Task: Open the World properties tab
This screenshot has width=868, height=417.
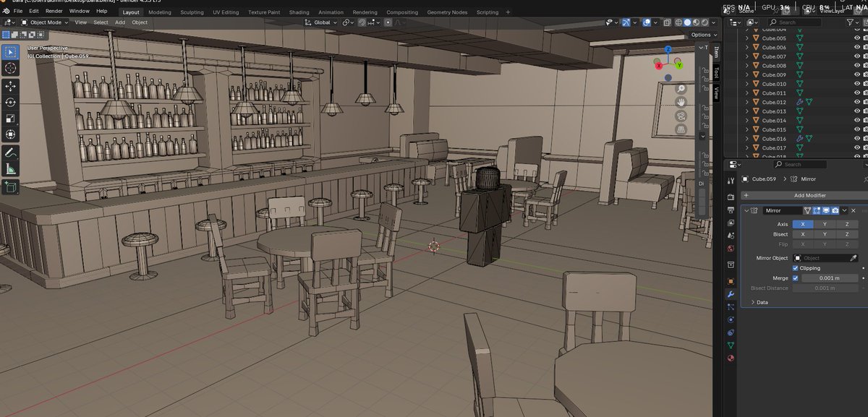Action: pos(731,249)
